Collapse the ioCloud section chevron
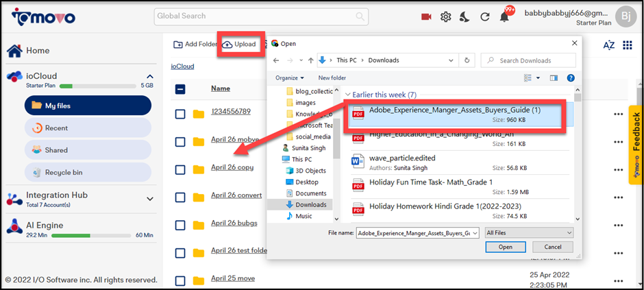The width and height of the screenshot is (644, 290). [150, 76]
